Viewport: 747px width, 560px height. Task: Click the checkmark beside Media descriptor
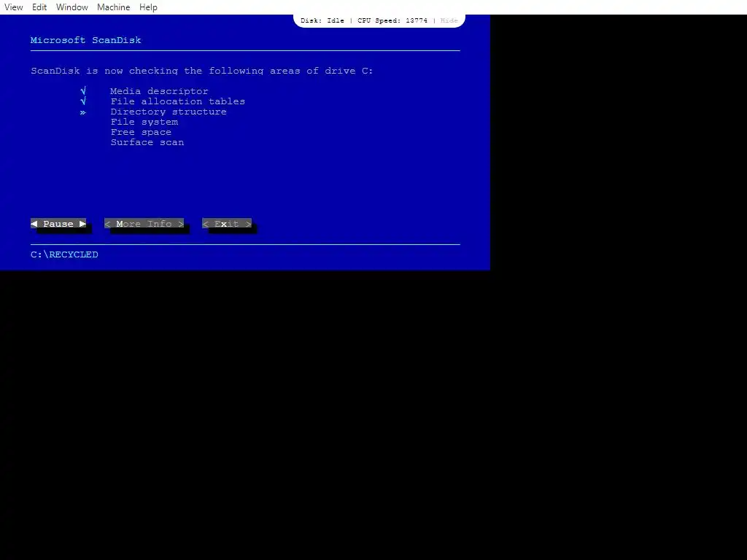coord(83,91)
